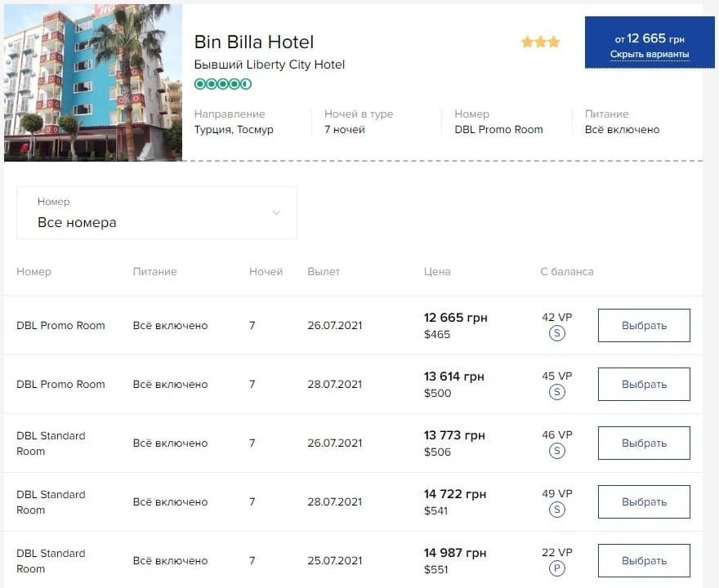
Task: Click the green TripAdvisor rating circles
Action: 223,84
